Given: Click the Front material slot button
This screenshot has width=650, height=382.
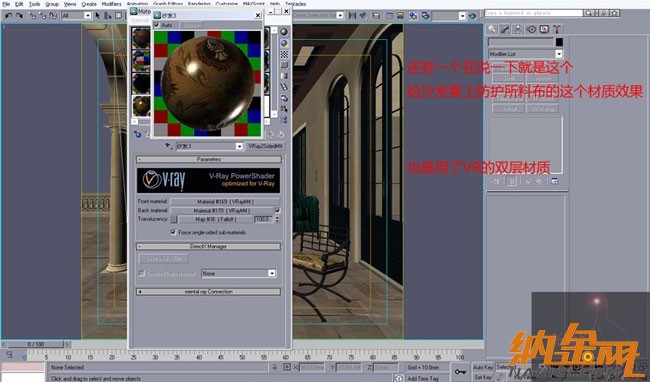Looking at the screenshot, I should (x=224, y=202).
